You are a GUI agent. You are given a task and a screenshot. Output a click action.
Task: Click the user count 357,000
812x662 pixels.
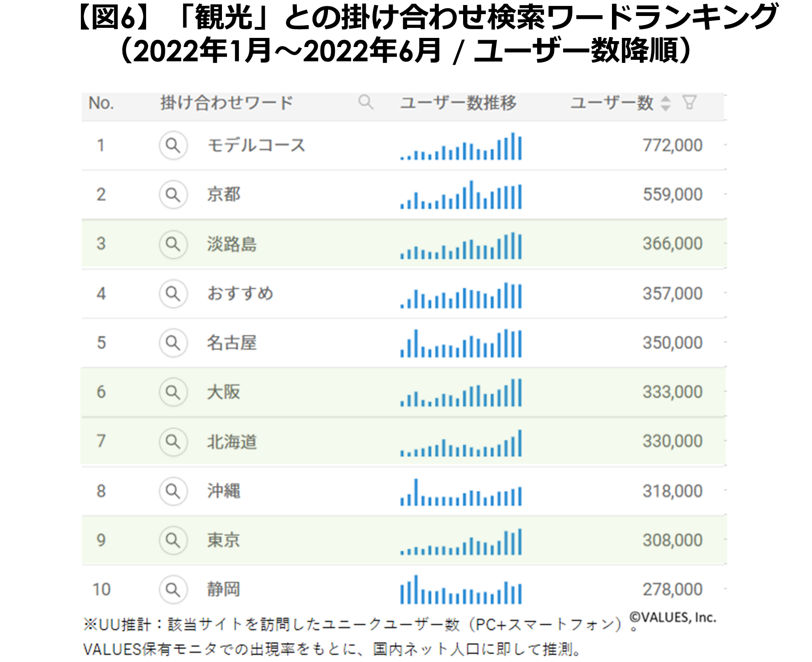673,294
